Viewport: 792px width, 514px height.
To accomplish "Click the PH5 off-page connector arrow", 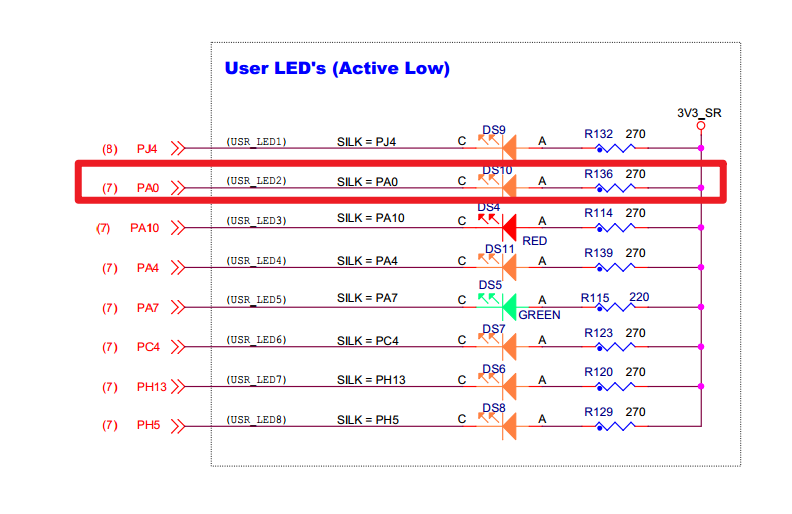I will [178, 426].
